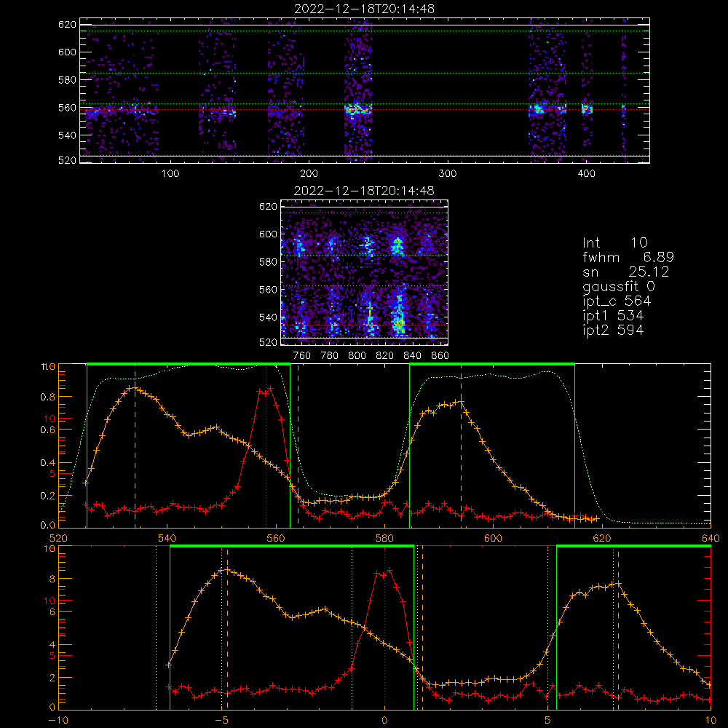The width and height of the screenshot is (728, 728).
Task: Click the orange curve peak near 594 in third plot
Action: (x=461, y=401)
